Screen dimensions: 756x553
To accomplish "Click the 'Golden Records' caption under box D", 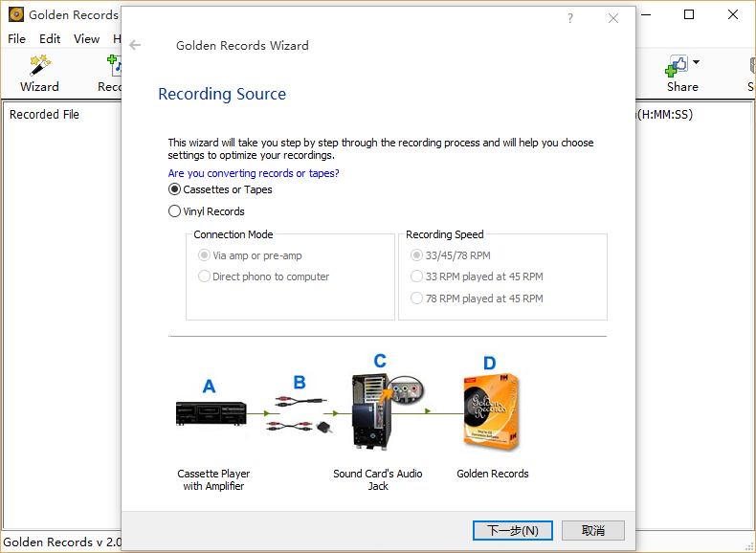I will (x=493, y=474).
